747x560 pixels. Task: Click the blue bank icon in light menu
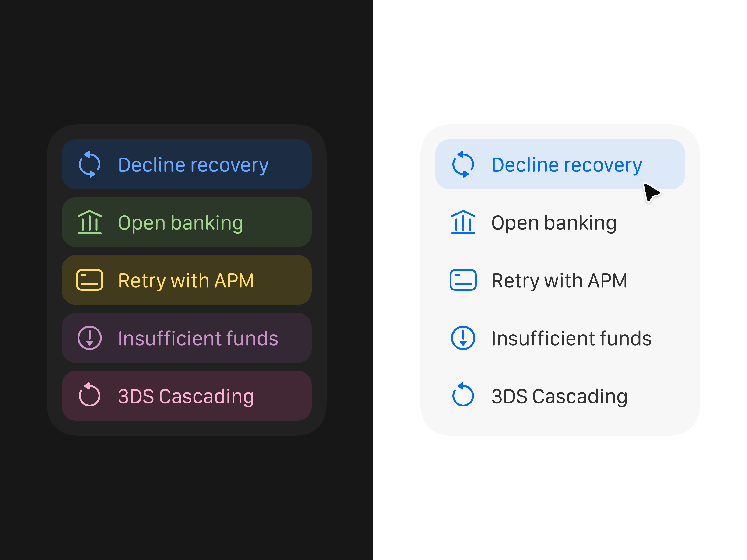(463, 222)
